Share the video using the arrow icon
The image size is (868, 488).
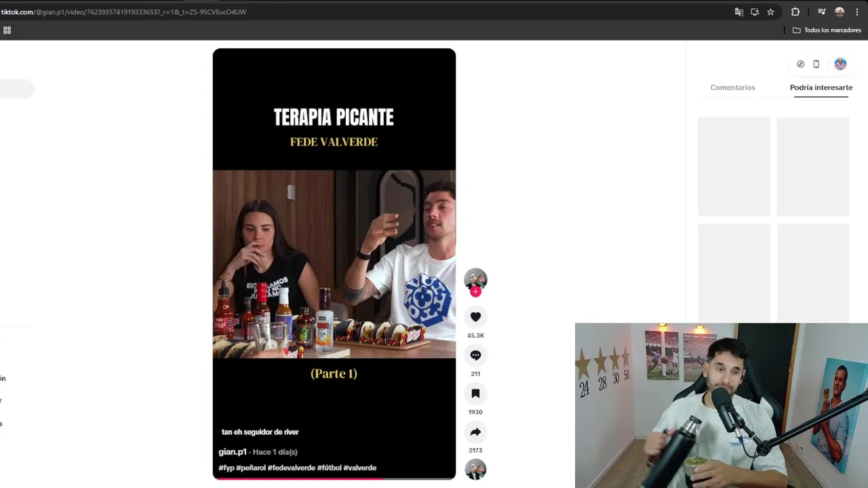475,432
